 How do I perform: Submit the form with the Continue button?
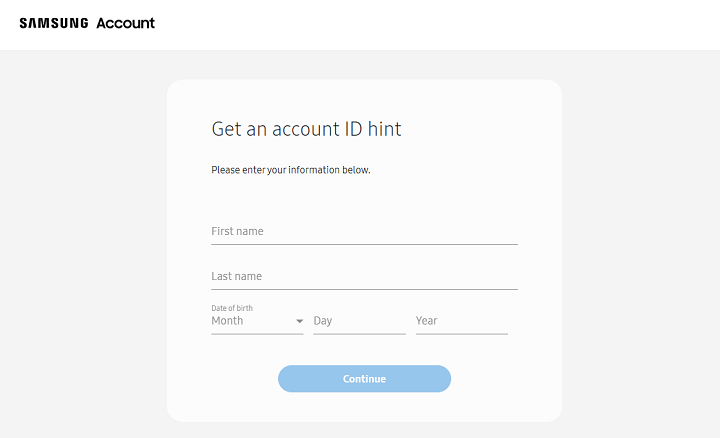click(x=364, y=379)
